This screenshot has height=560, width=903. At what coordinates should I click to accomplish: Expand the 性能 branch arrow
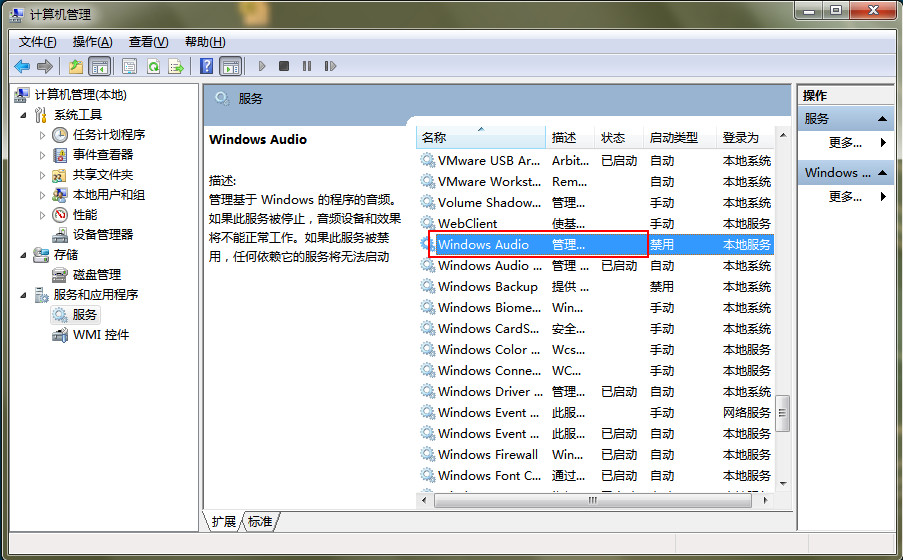(x=42, y=215)
